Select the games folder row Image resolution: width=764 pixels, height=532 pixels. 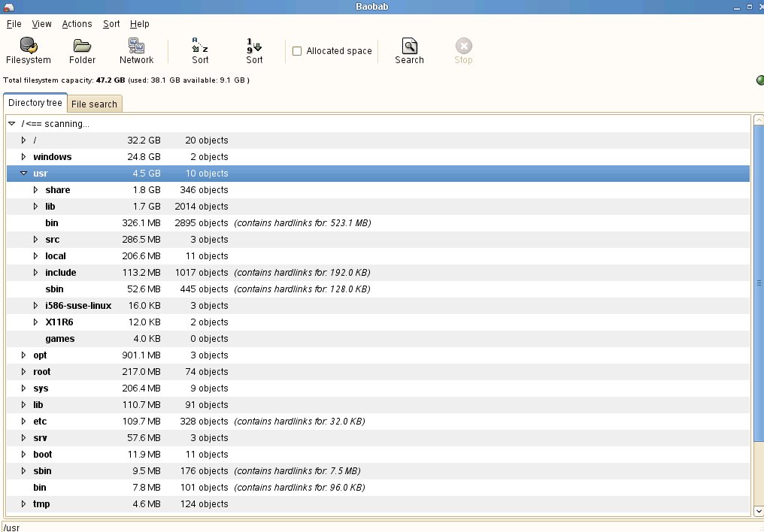click(60, 339)
